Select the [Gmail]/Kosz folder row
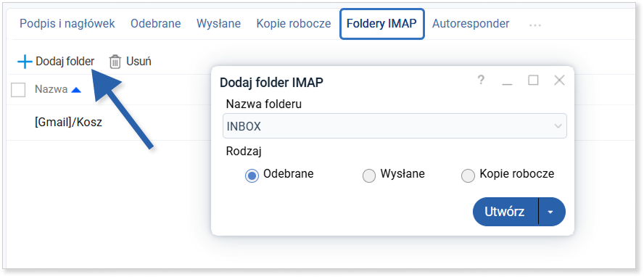Viewport: 644px width, 277px height. (x=68, y=123)
